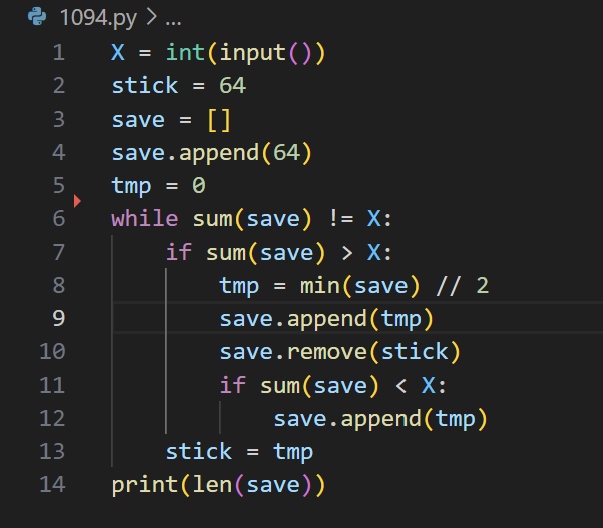
Task: Expand the breadcrumb ellipsis symbol list
Action: (172, 17)
